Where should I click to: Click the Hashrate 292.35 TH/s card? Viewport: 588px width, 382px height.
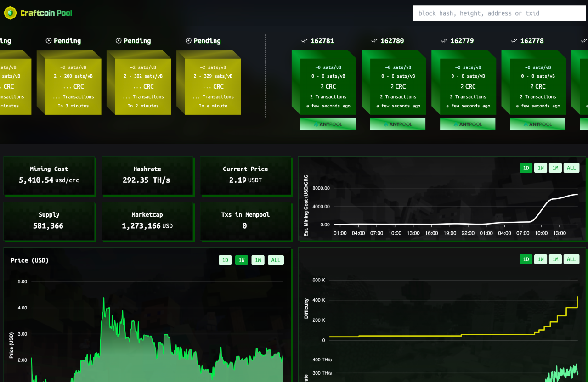coord(147,176)
